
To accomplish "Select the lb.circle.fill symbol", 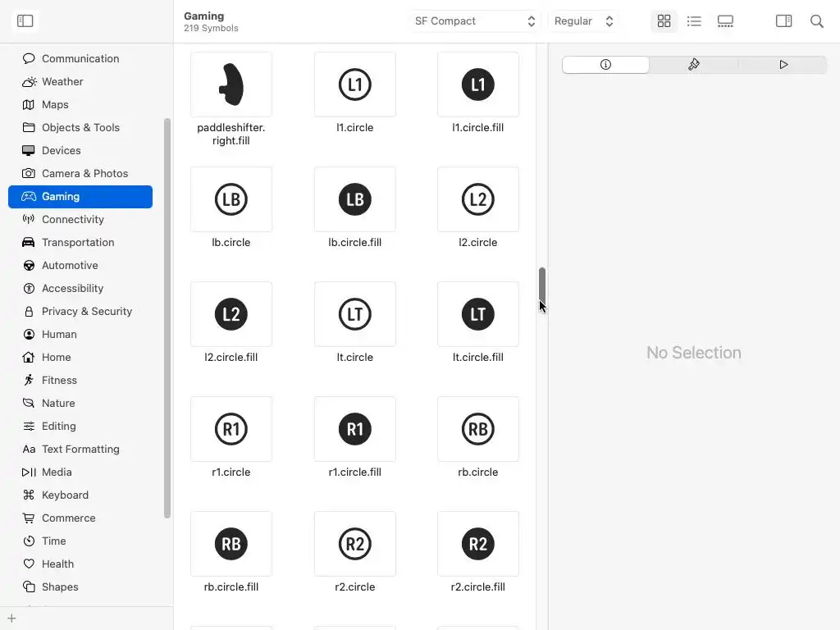I will pyautogui.click(x=354, y=199).
